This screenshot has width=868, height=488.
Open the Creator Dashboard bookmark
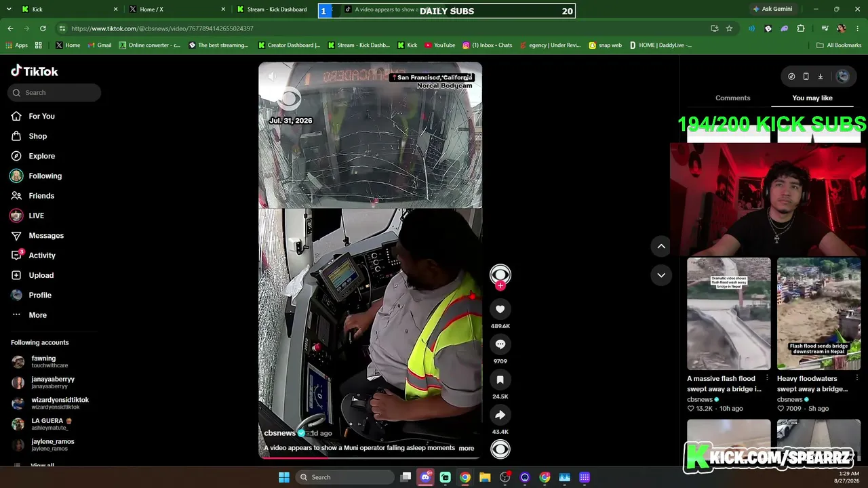[289, 45]
